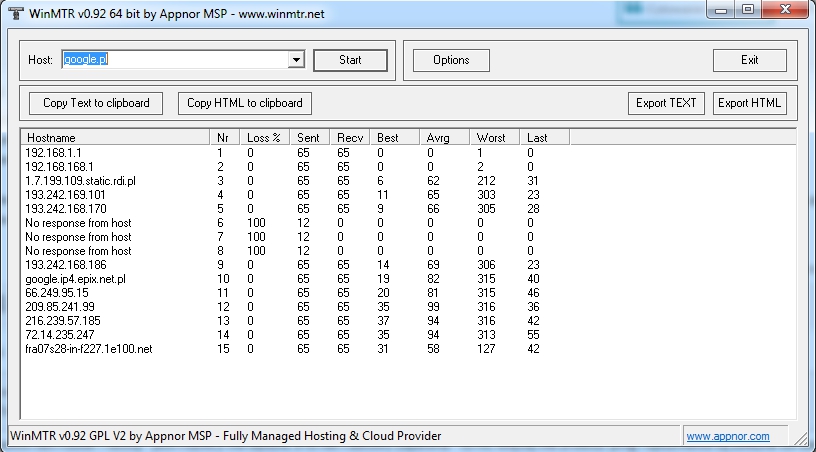Click the status bar WinMTR GPL text
816x452 pixels.
point(226,436)
